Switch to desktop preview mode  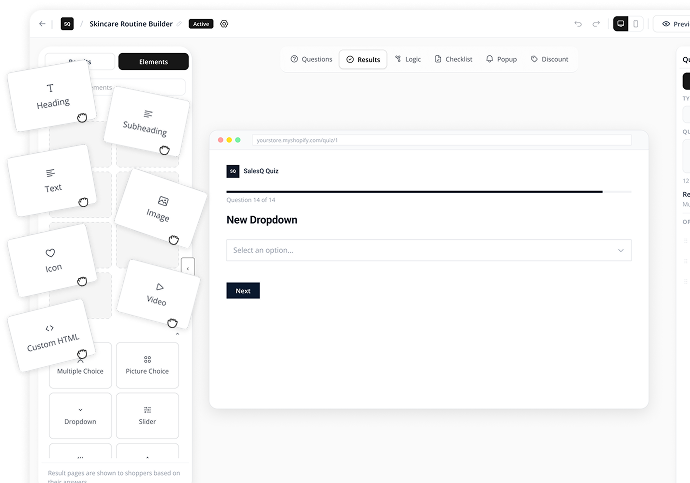pos(620,24)
